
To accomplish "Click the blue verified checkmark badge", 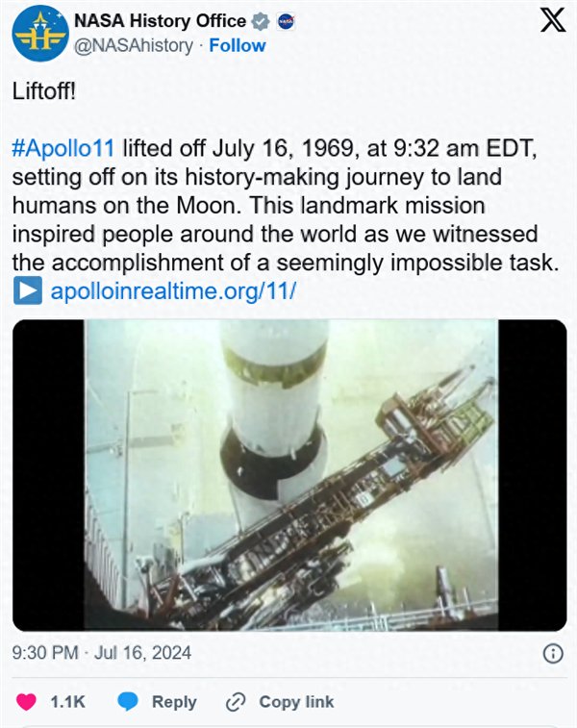I will (x=260, y=21).
